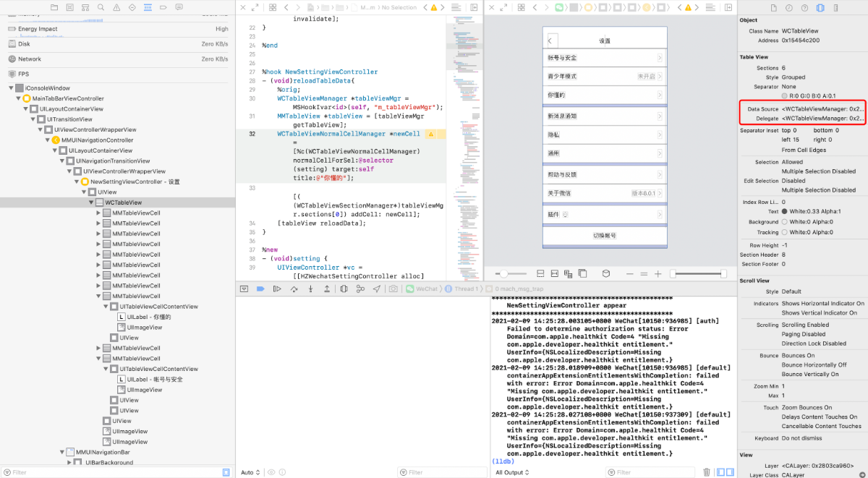
Task: Select the UILabel - 帐号与安全 row
Action: (150, 380)
